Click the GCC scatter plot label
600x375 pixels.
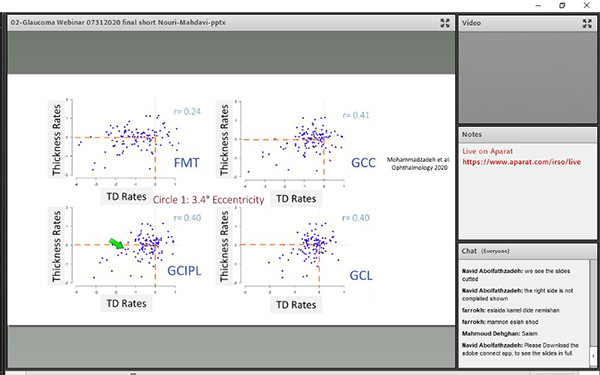pos(363,163)
